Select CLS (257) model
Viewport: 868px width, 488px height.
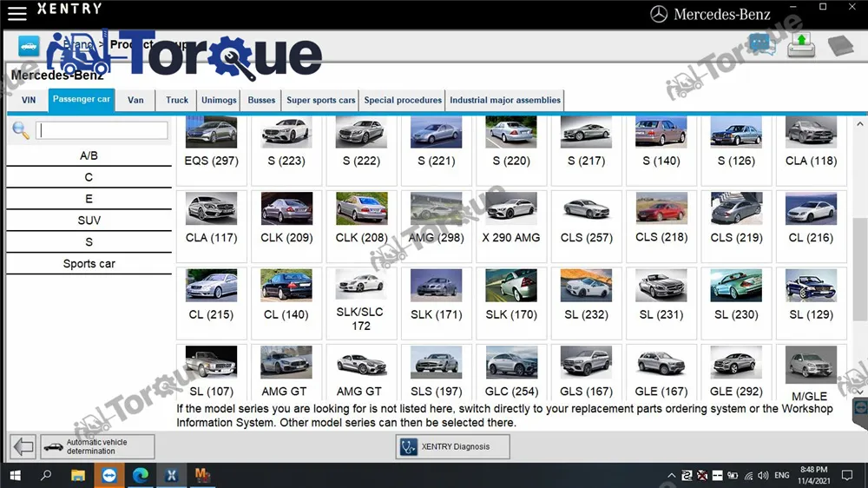point(586,226)
